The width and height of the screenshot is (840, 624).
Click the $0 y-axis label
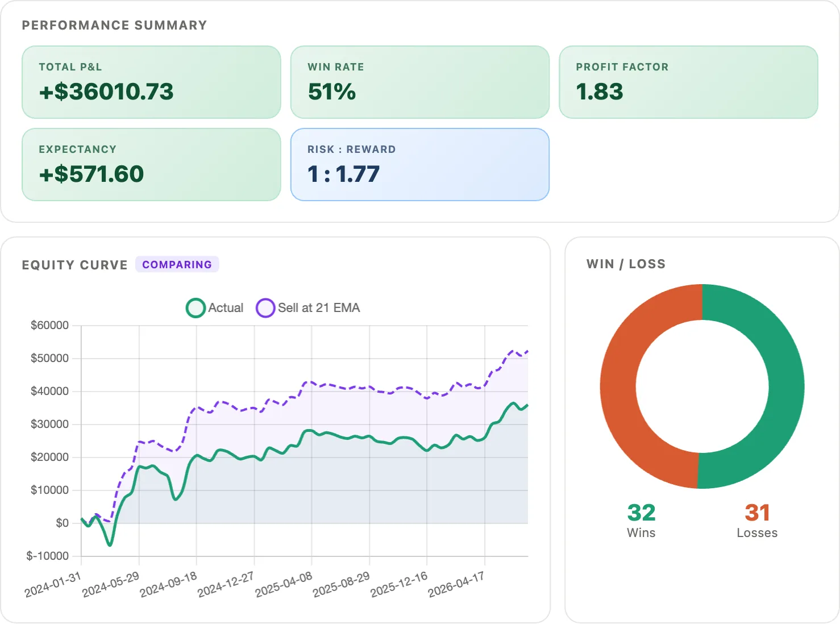click(x=63, y=523)
